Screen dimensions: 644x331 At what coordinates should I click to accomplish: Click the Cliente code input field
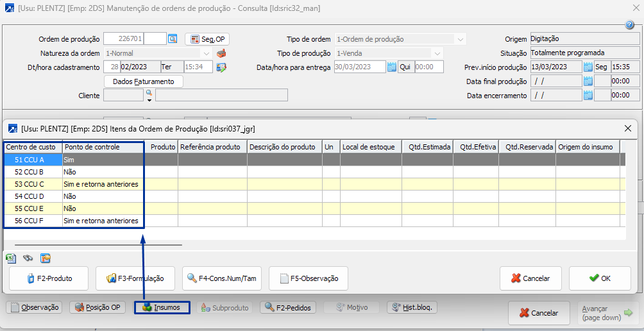(123, 96)
